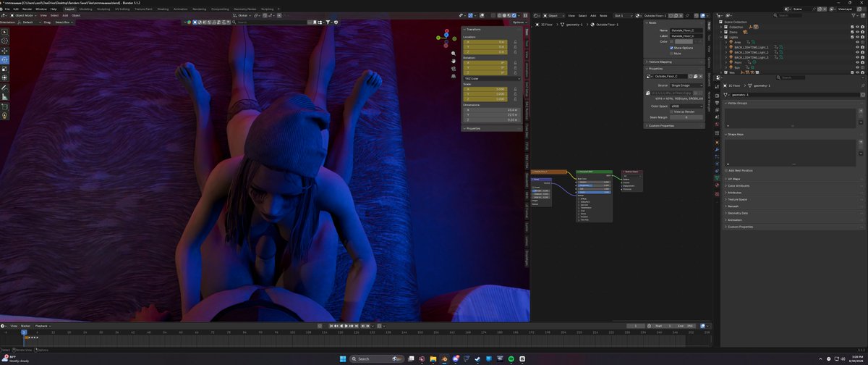The width and height of the screenshot is (868, 365).
Task: Open the Source Single Image dropdown
Action: click(x=686, y=85)
